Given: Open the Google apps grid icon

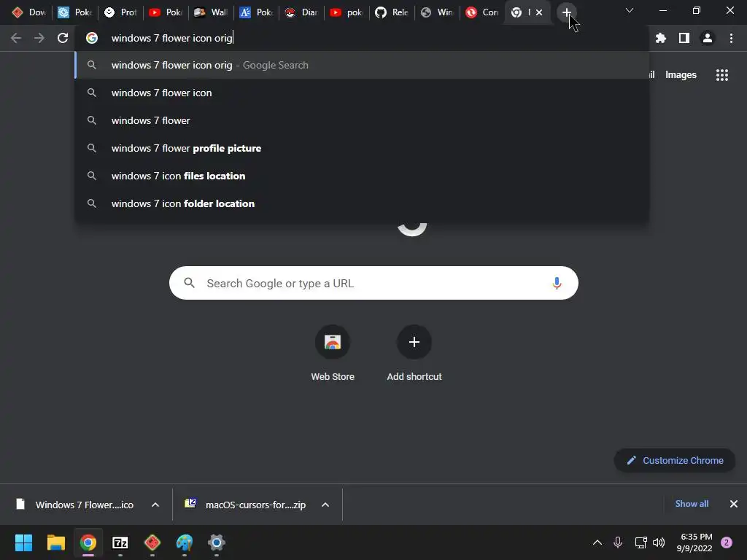Looking at the screenshot, I should 722,75.
